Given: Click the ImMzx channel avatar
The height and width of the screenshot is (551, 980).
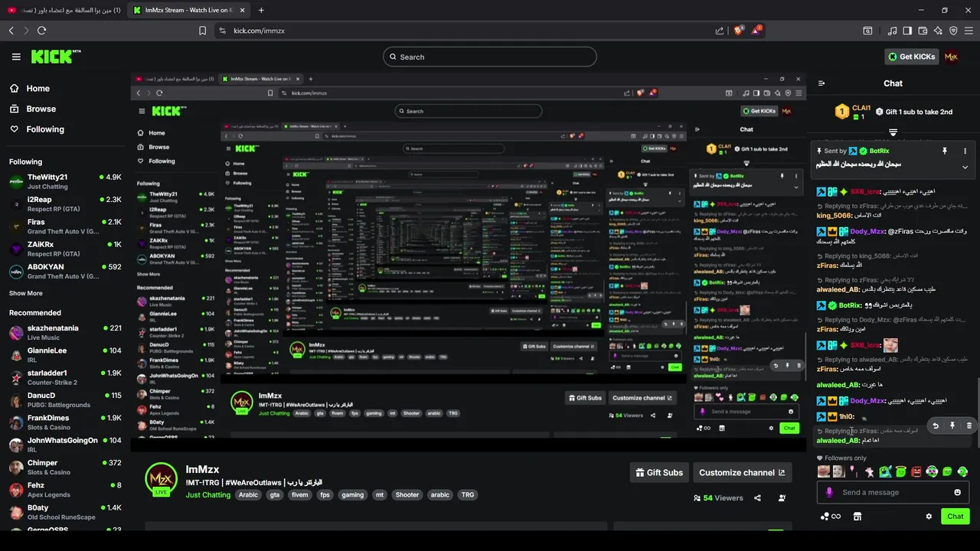Looking at the screenshot, I should pos(162,480).
